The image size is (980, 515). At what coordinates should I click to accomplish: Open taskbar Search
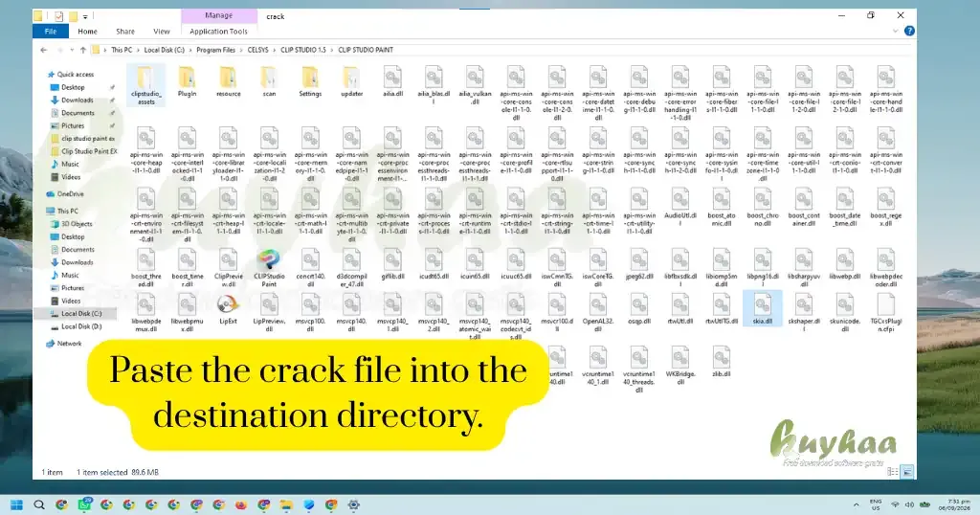pyautogui.click(x=39, y=504)
